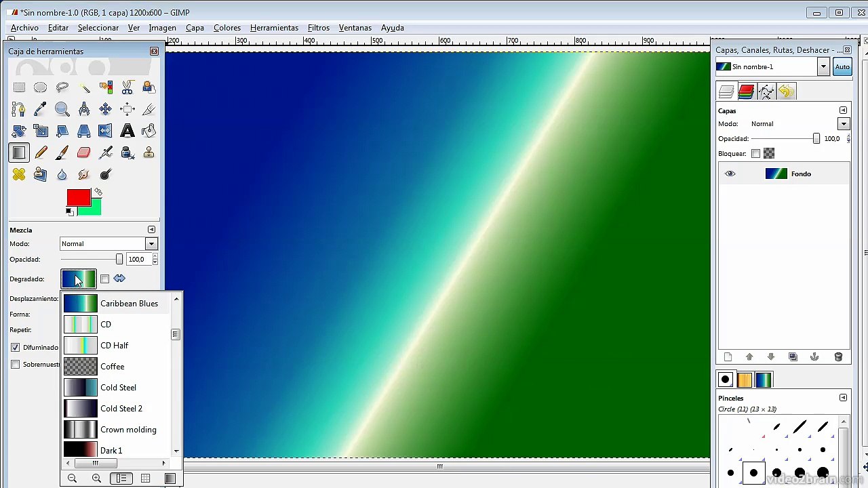868x488 pixels.
Task: Pick the Smudge tool
Action: pos(84,174)
